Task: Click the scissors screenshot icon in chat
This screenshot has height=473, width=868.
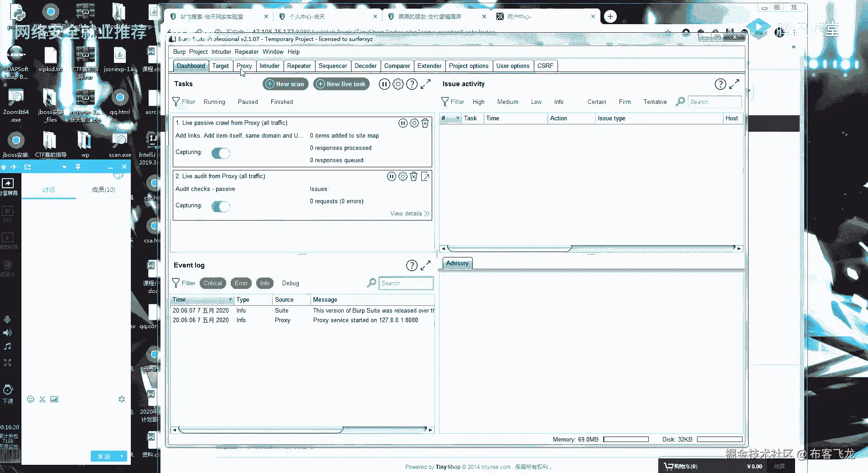Action: [x=42, y=399]
